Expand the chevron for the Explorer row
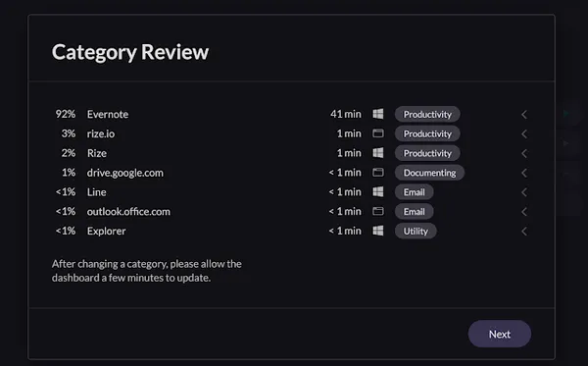This screenshot has height=366, width=588. [x=524, y=232]
